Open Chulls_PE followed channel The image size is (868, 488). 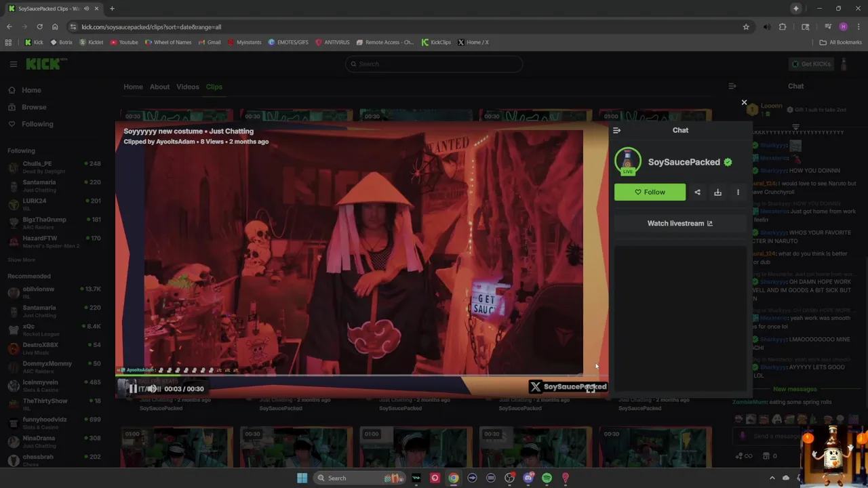coord(54,167)
